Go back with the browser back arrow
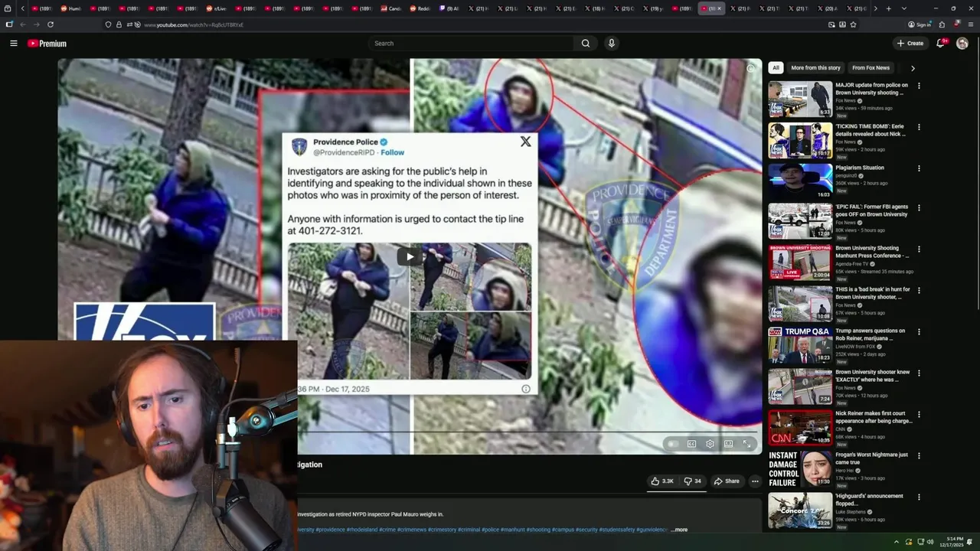The width and height of the screenshot is (980, 551). [x=23, y=24]
